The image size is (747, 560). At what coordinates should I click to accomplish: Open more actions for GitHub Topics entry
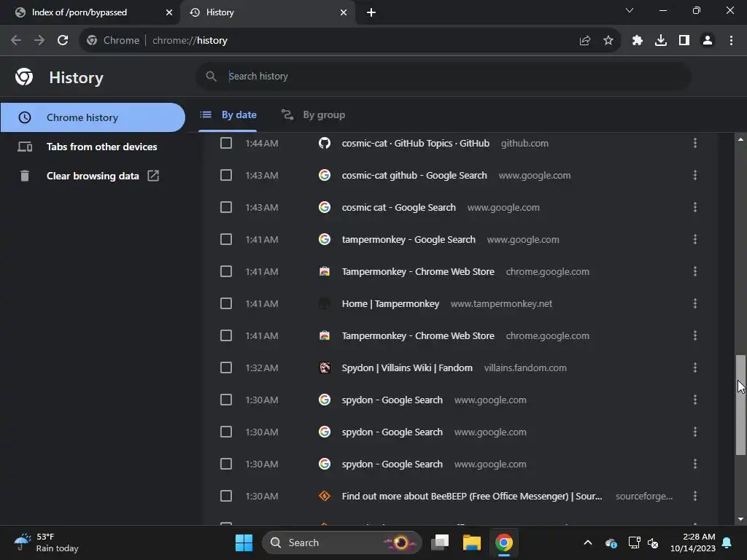(x=694, y=143)
